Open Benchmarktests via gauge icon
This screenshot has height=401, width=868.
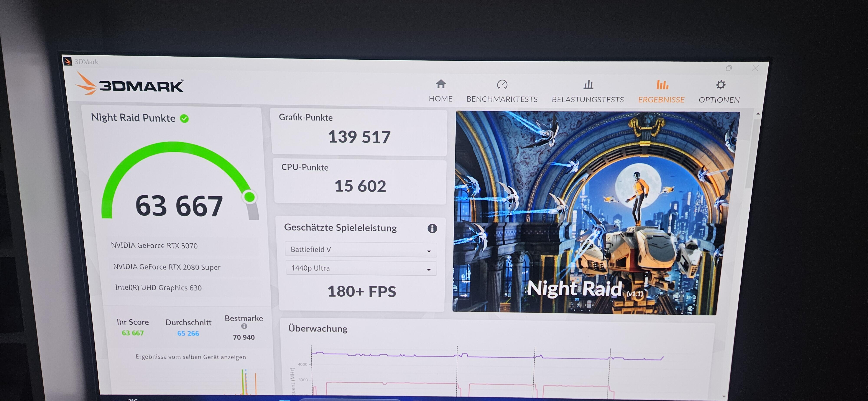[502, 84]
